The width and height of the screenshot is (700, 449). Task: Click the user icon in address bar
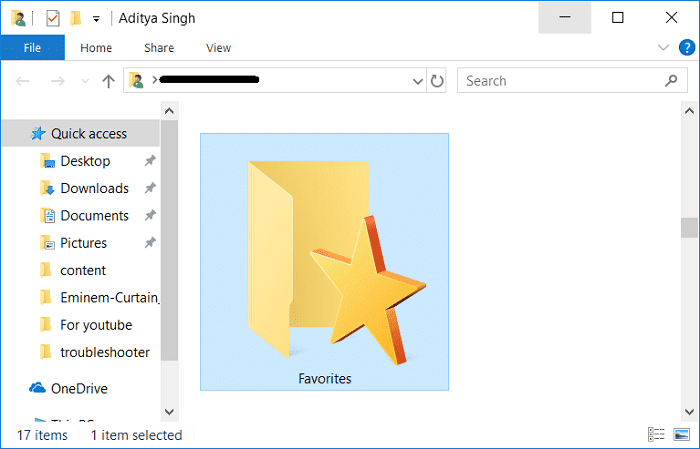tap(137, 80)
